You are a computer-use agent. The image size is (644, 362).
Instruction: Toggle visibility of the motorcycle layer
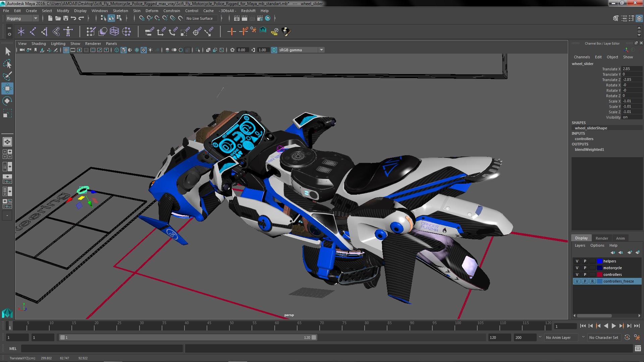[x=577, y=268]
